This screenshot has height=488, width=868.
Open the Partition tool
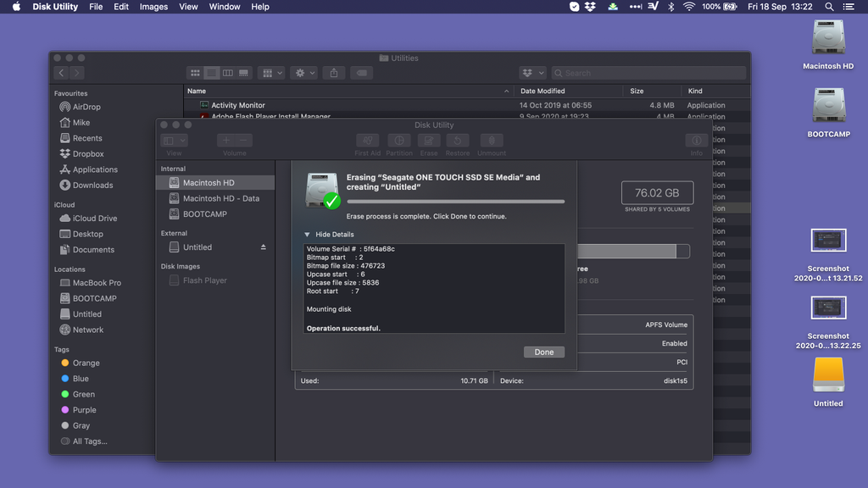tap(399, 142)
